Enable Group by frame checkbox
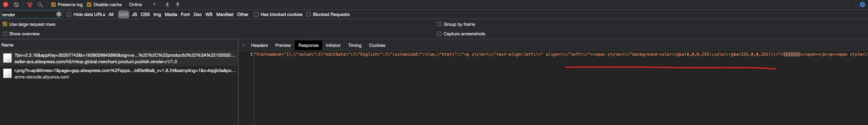 coord(439,24)
